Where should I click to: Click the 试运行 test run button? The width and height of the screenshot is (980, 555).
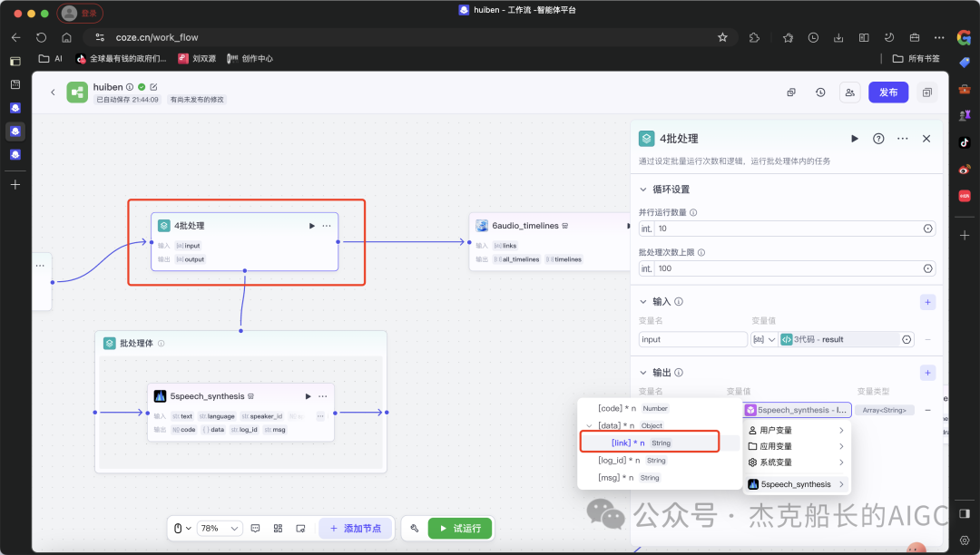tap(460, 528)
